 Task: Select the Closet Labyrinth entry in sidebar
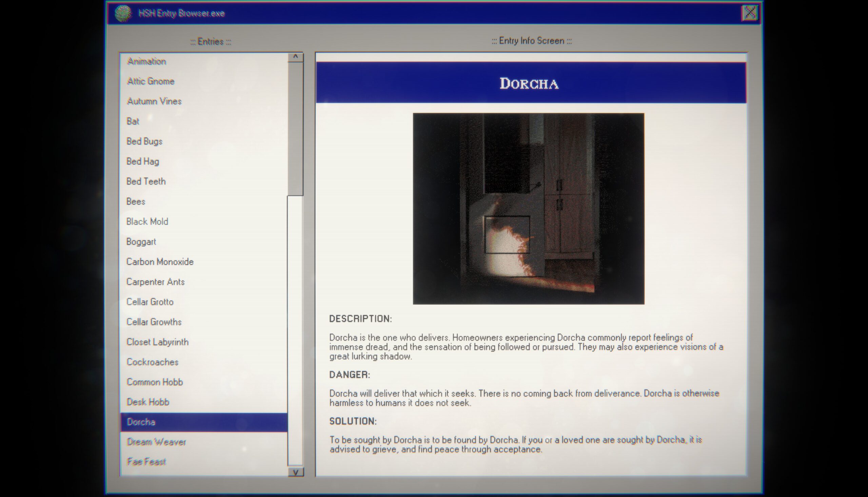coord(157,342)
